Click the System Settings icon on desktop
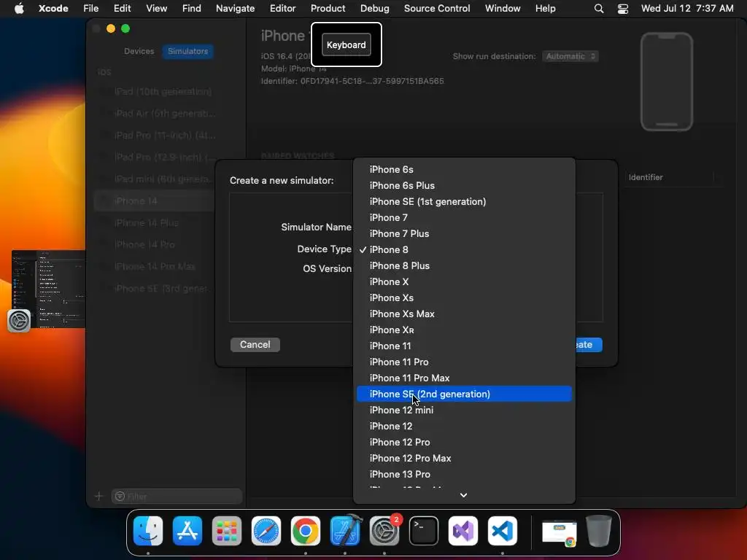Screen dimensions: 747x560 [x=19, y=321]
